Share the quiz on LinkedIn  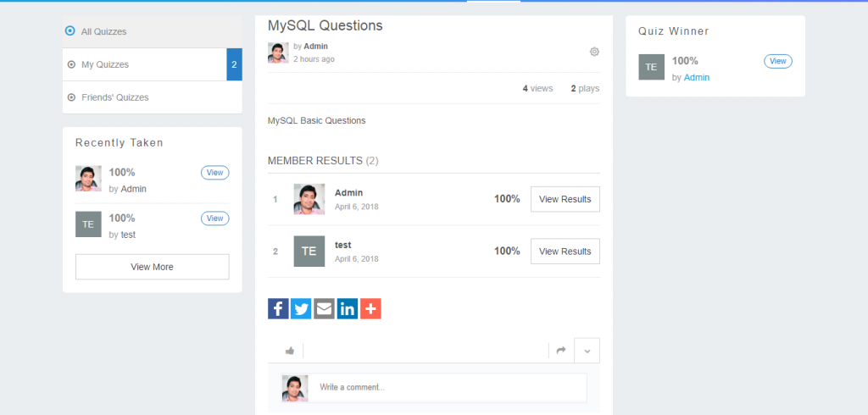click(348, 308)
